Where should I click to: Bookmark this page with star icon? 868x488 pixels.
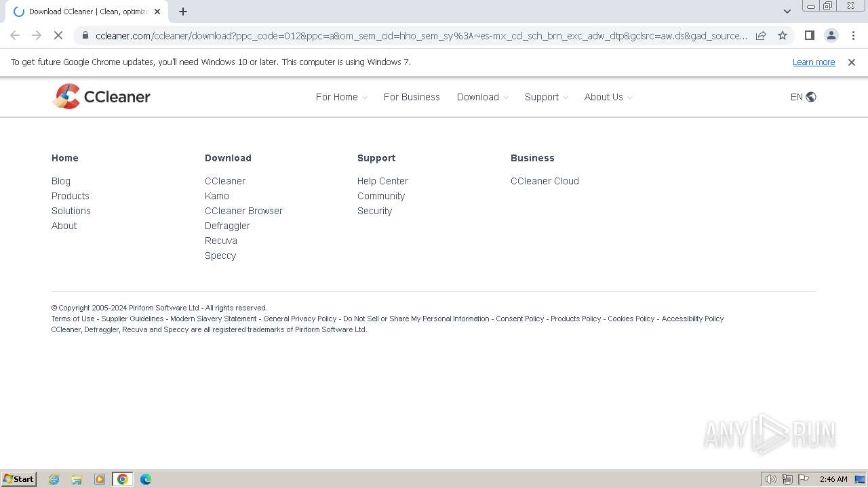coord(783,35)
